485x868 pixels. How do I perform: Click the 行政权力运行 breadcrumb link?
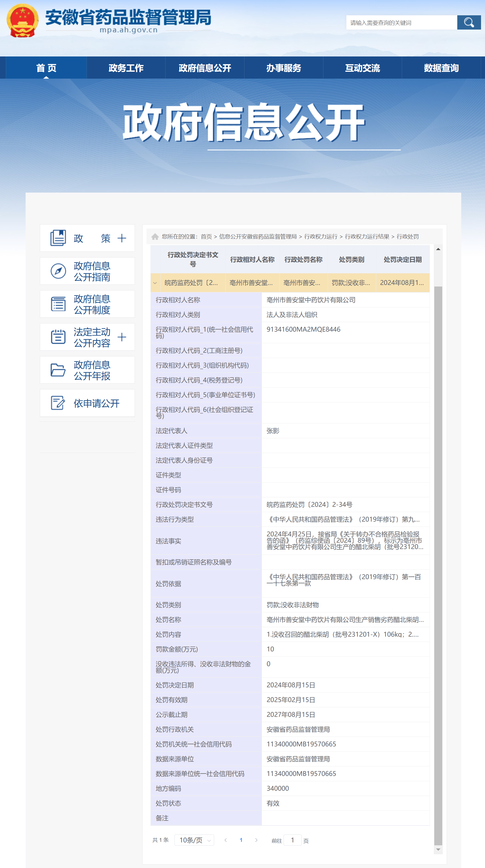click(x=321, y=237)
